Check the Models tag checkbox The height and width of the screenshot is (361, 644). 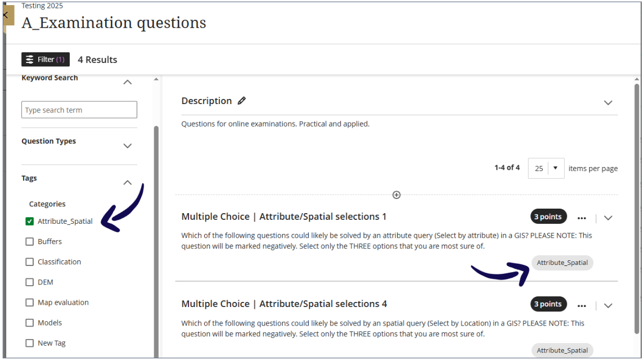[x=30, y=322]
